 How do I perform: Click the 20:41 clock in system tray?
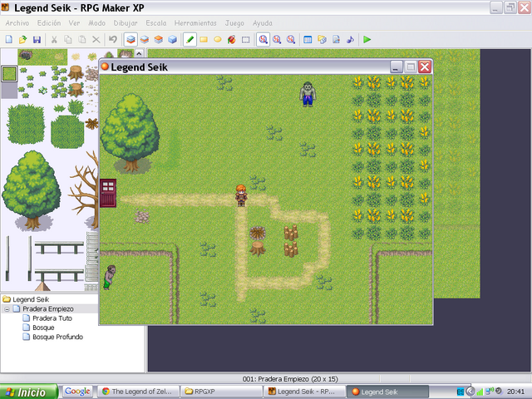[x=515, y=392]
